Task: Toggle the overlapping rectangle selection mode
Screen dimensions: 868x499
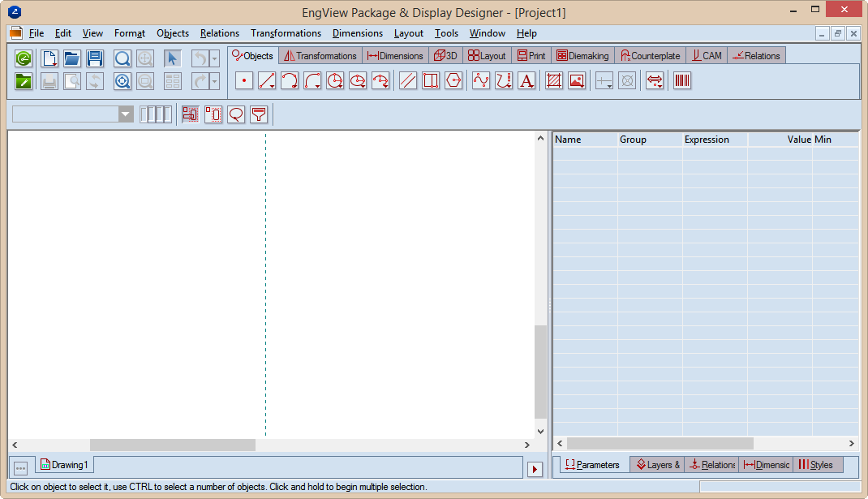Action: tap(191, 114)
